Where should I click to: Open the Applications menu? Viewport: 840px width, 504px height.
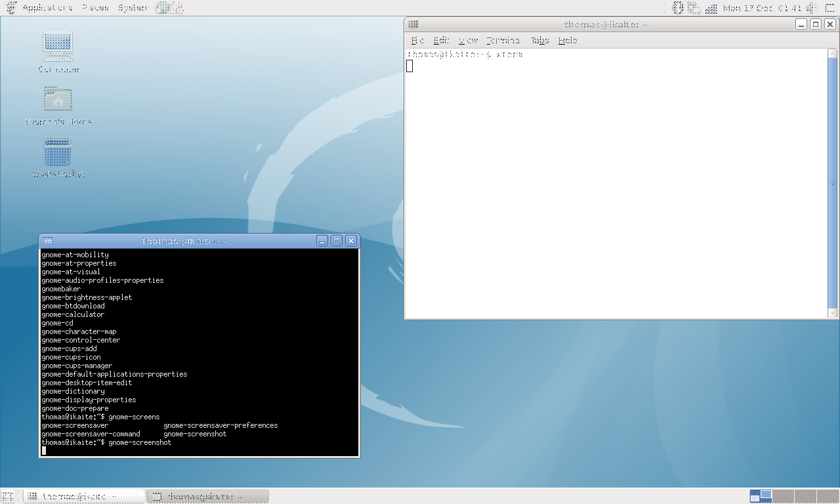point(47,8)
